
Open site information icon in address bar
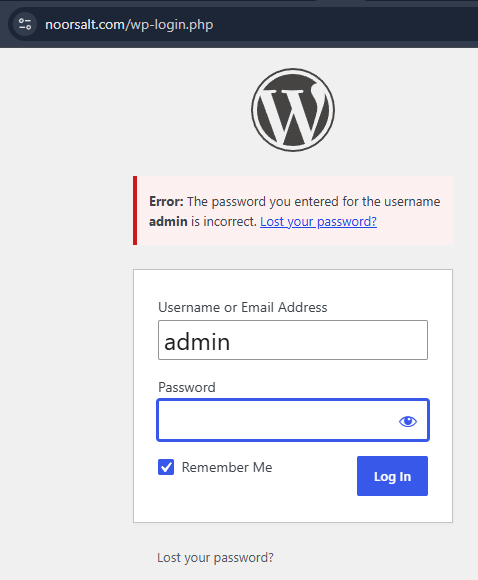tap(25, 24)
